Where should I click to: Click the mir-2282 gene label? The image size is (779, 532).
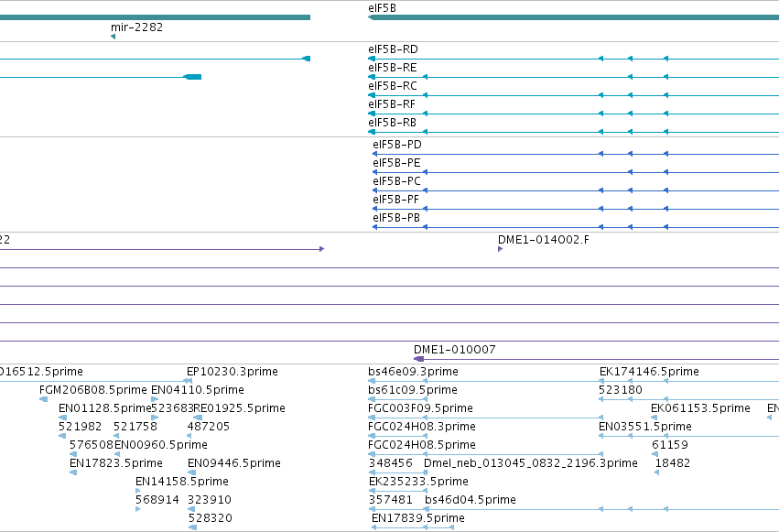pos(136,27)
